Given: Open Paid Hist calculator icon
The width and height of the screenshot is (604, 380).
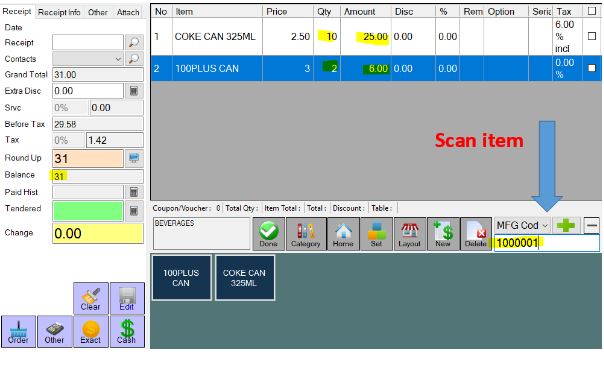Looking at the screenshot, I should pos(134,192).
